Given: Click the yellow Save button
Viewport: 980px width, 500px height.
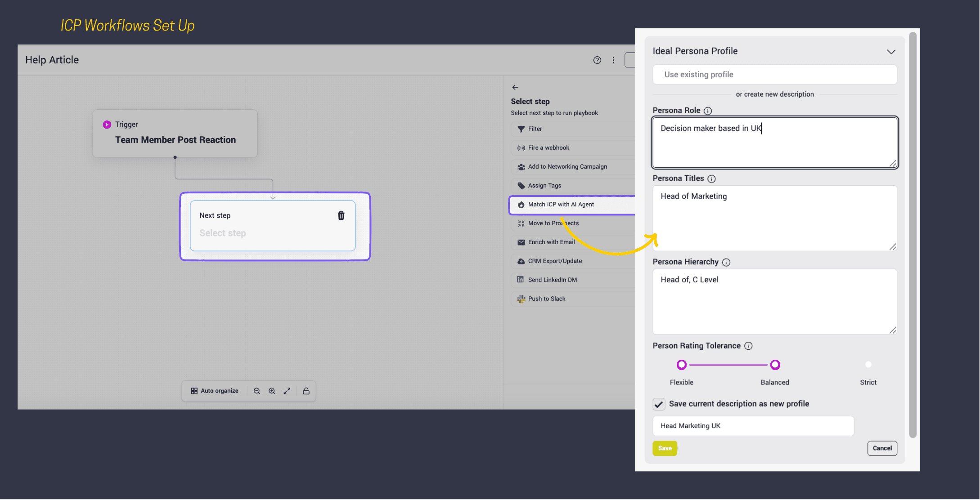Looking at the screenshot, I should click(665, 448).
